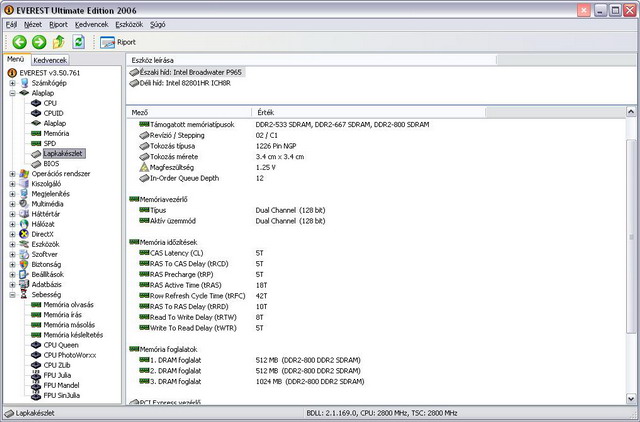Expand the Kiszolgáló node
The height and width of the screenshot is (422, 640).
pyautogui.click(x=12, y=184)
